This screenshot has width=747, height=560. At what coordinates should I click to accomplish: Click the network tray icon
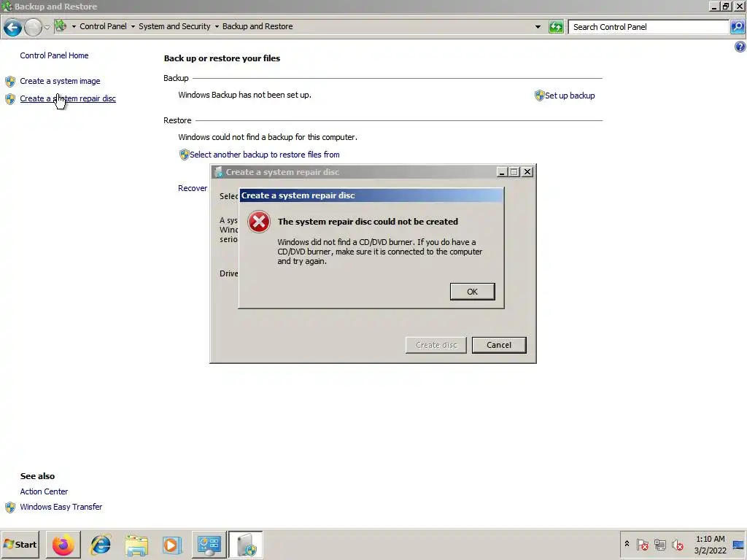click(x=659, y=544)
